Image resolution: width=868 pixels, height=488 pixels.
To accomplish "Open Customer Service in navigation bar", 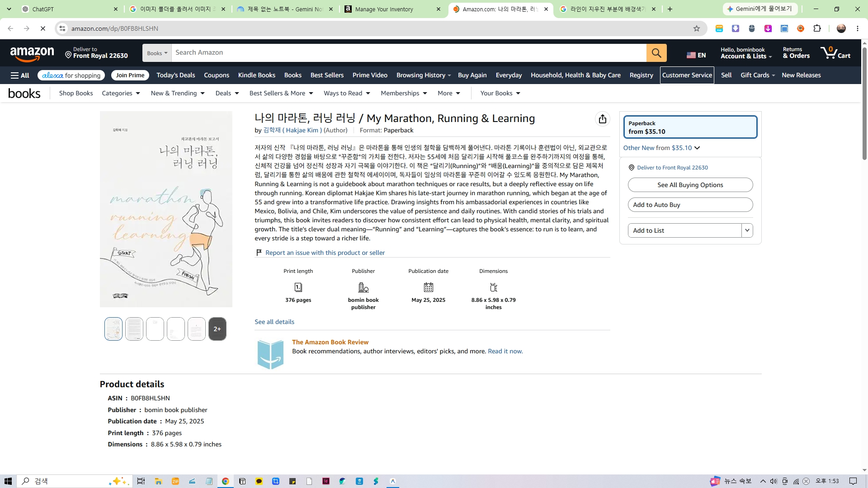I will [687, 75].
